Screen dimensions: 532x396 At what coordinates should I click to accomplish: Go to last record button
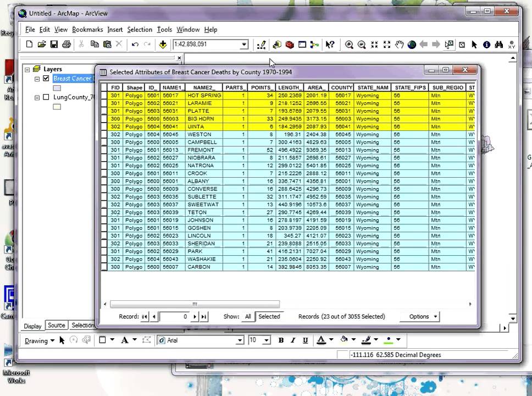tap(203, 317)
